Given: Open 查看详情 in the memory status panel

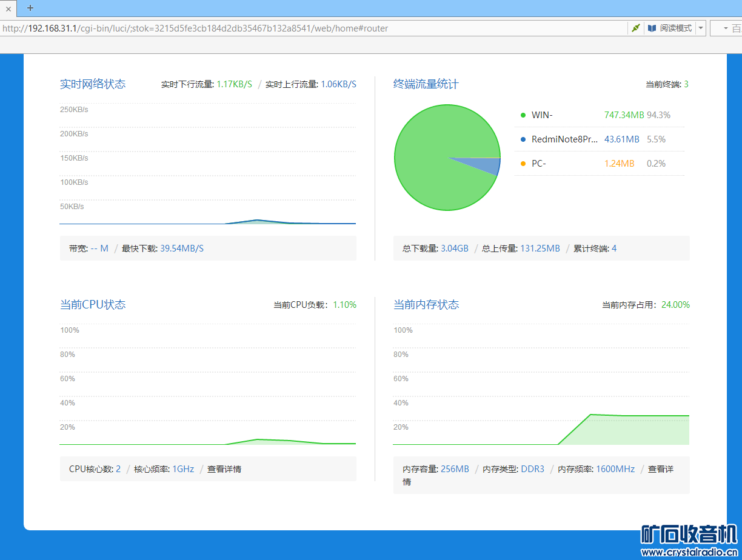Looking at the screenshot, I should pos(660,469).
